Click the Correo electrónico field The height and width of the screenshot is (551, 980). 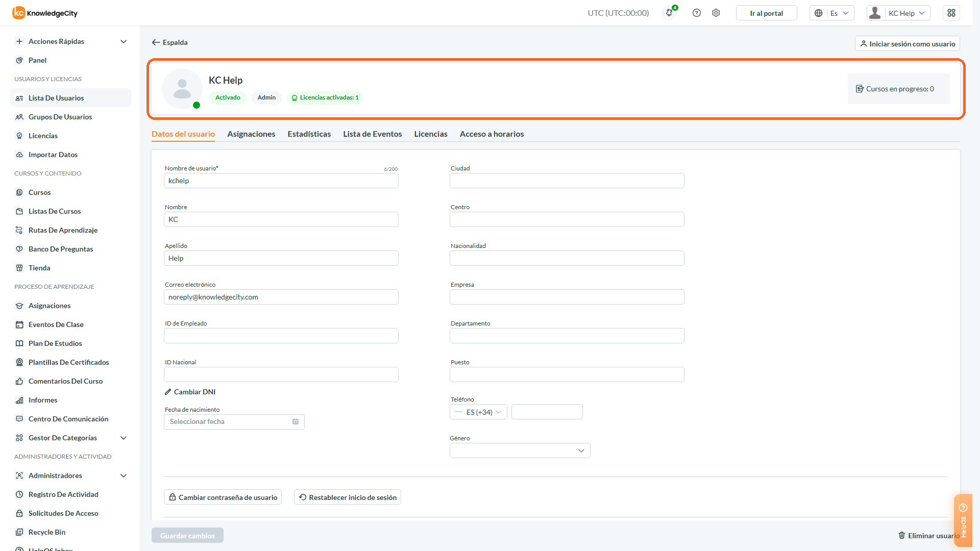click(281, 297)
